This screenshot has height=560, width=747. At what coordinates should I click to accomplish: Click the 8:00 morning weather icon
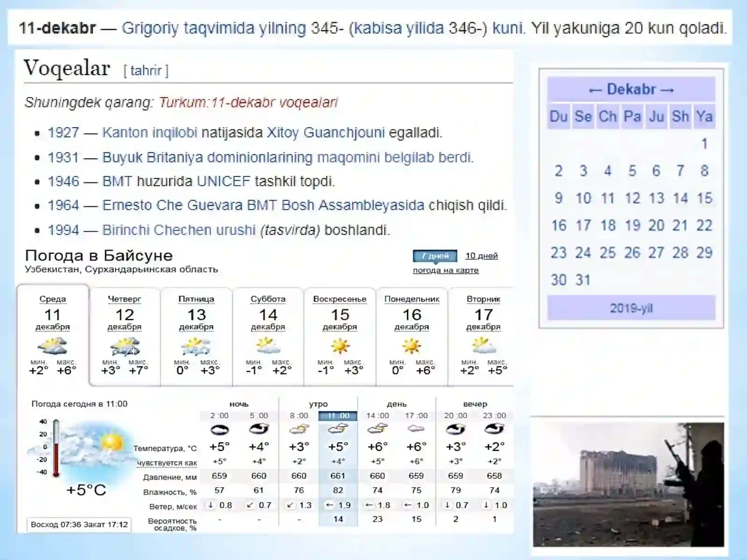coord(299,429)
